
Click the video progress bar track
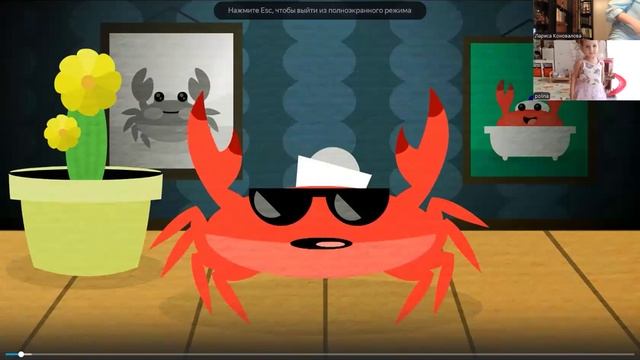tap(320, 354)
